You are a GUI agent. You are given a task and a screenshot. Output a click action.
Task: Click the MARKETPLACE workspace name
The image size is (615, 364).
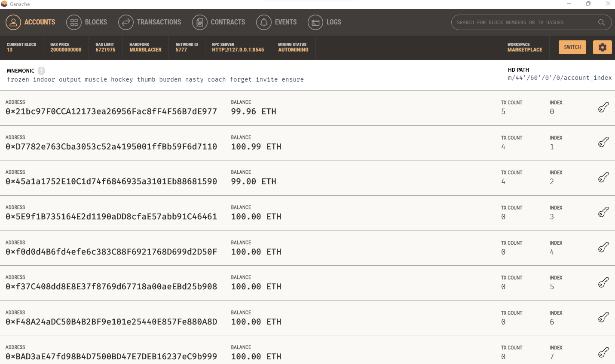tap(525, 50)
